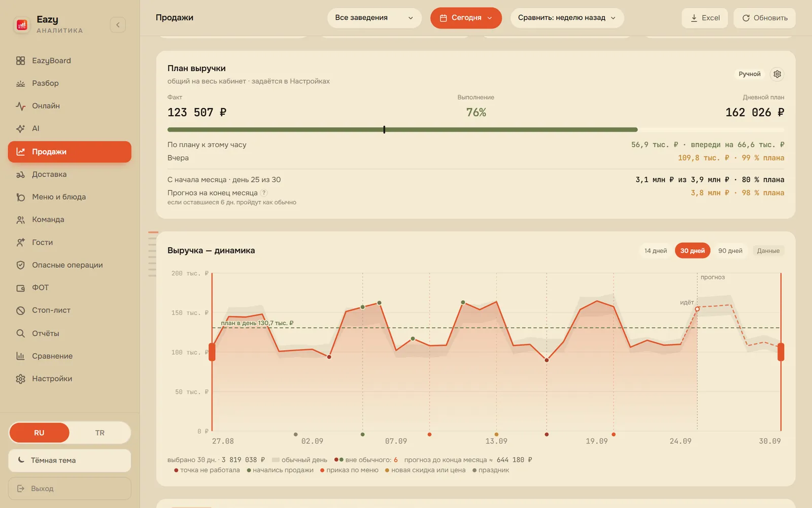
Task: Open the Гости icon
Action: [x=20, y=242]
